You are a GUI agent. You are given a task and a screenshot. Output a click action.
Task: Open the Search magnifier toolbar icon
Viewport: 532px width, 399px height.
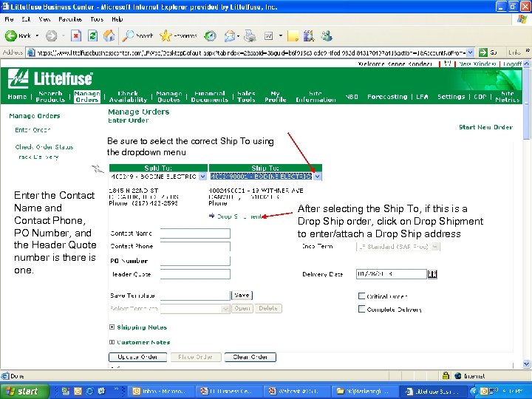tap(128, 35)
